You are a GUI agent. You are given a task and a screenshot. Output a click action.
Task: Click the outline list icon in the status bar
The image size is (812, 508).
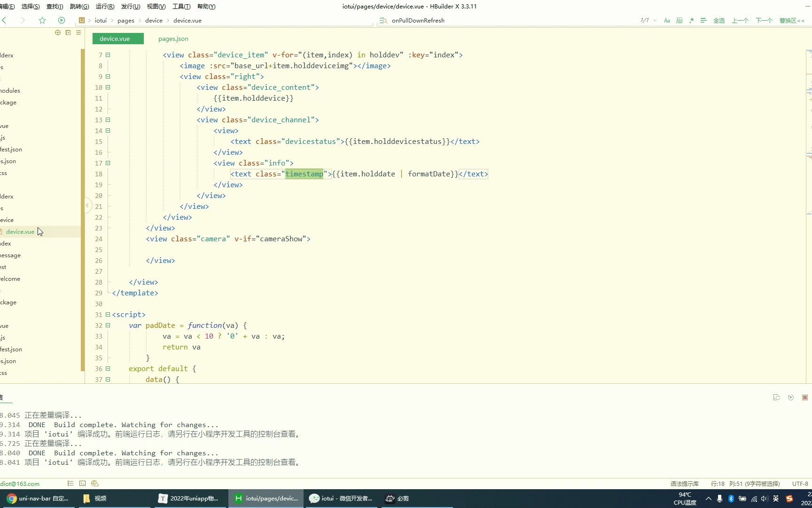pos(70,484)
